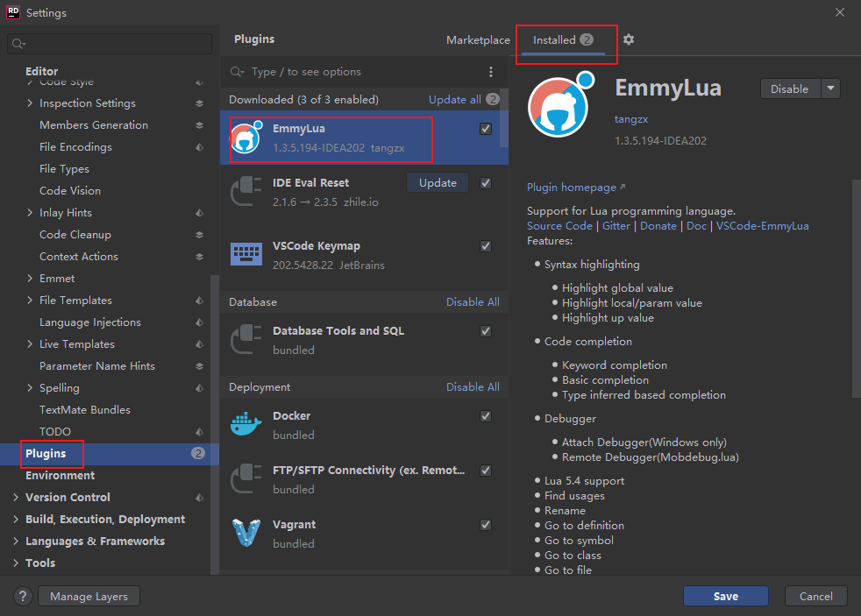Open the Code Vision settings page
Viewport: 861px width, 616px height.
pyautogui.click(x=70, y=191)
